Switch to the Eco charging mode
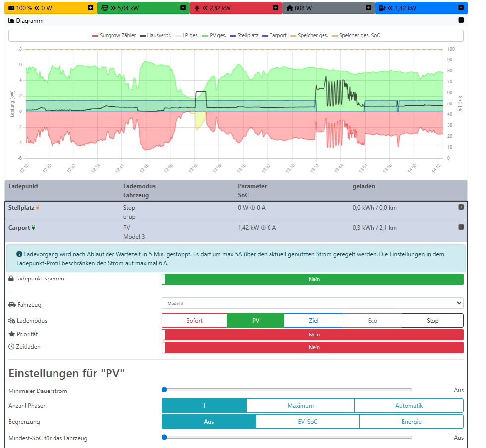Screen dimensions: 486x448 (372, 320)
